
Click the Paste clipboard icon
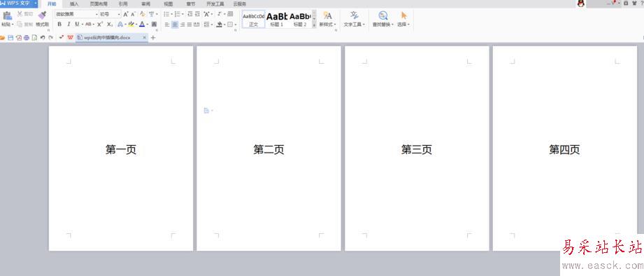click(7, 15)
